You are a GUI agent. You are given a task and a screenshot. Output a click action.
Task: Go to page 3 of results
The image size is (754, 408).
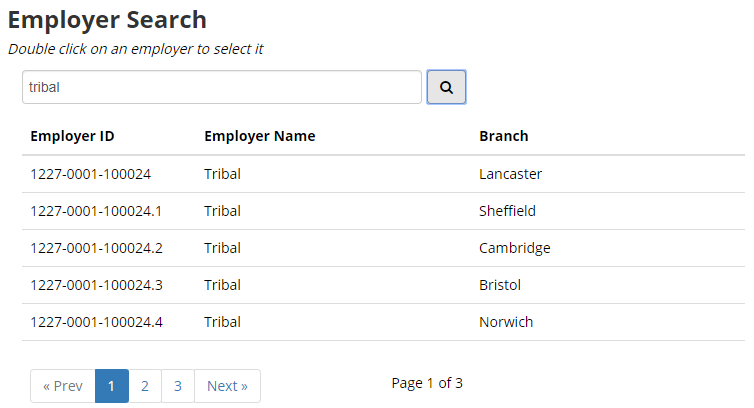(178, 386)
